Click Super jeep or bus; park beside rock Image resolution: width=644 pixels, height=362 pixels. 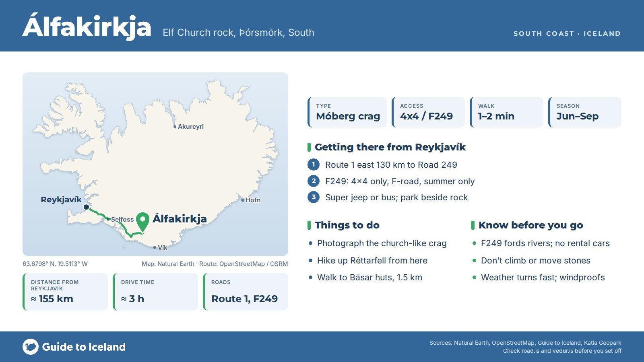coord(396,197)
